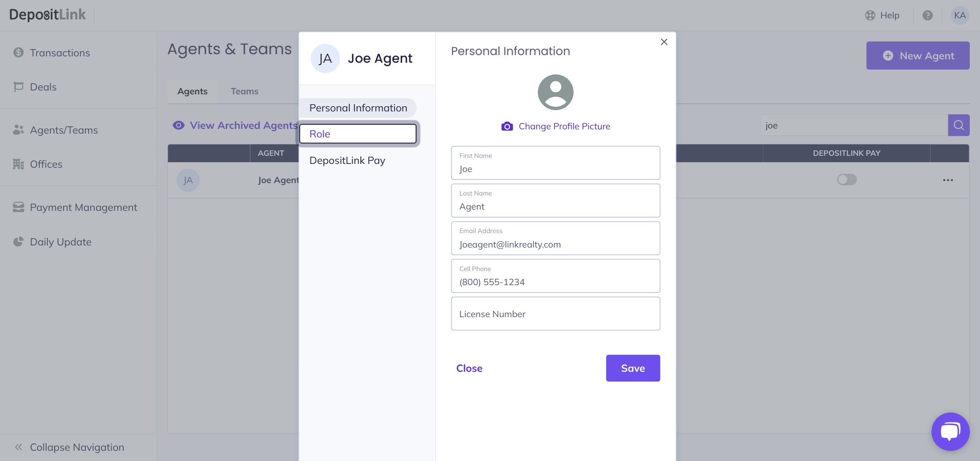Viewport: 980px width, 461px height.
Task: Select DepositLink Pay in dialog menu
Action: pyautogui.click(x=347, y=160)
